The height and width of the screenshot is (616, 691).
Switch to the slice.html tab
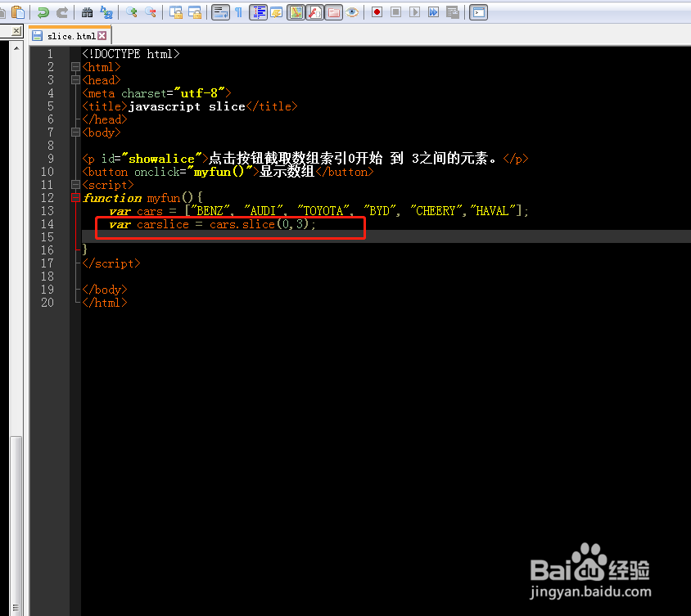pos(71,36)
